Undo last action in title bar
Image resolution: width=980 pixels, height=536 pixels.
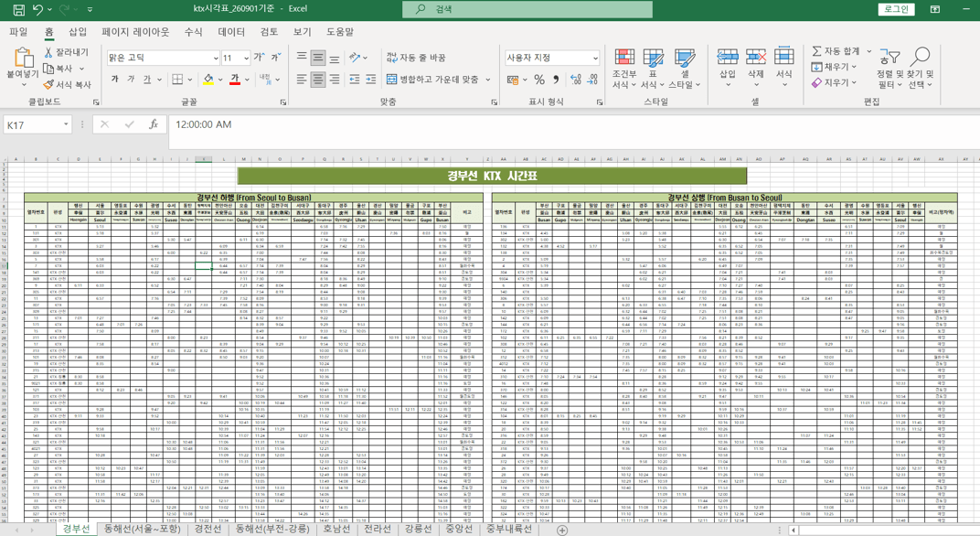click(x=38, y=9)
